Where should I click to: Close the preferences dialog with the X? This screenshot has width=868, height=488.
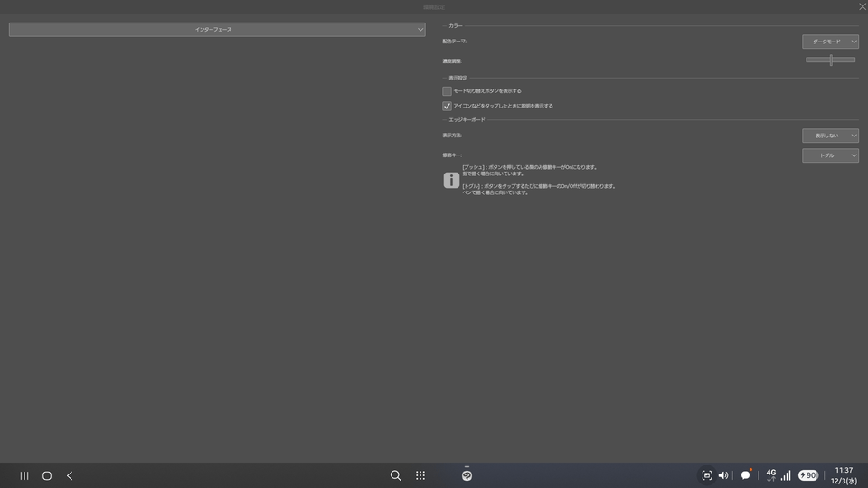point(862,7)
